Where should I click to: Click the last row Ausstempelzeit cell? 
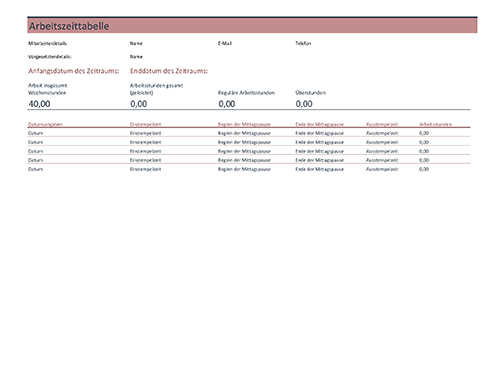pyautogui.click(x=382, y=169)
